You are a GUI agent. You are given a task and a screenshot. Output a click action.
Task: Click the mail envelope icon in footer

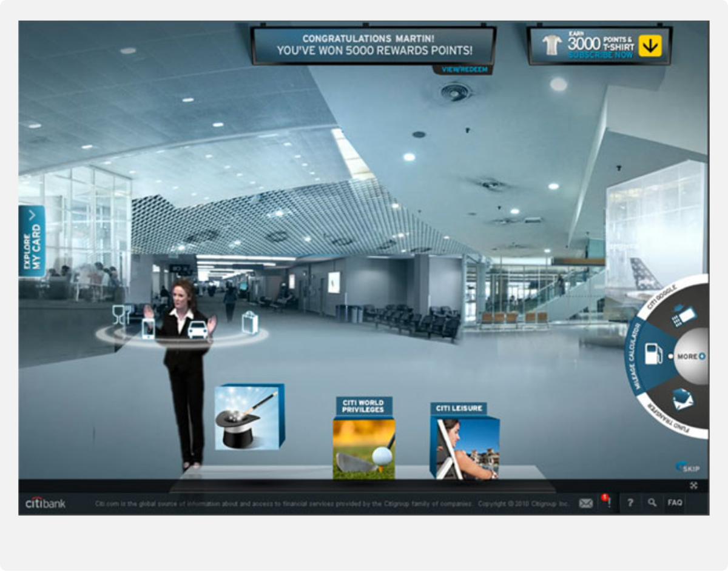[x=585, y=503]
